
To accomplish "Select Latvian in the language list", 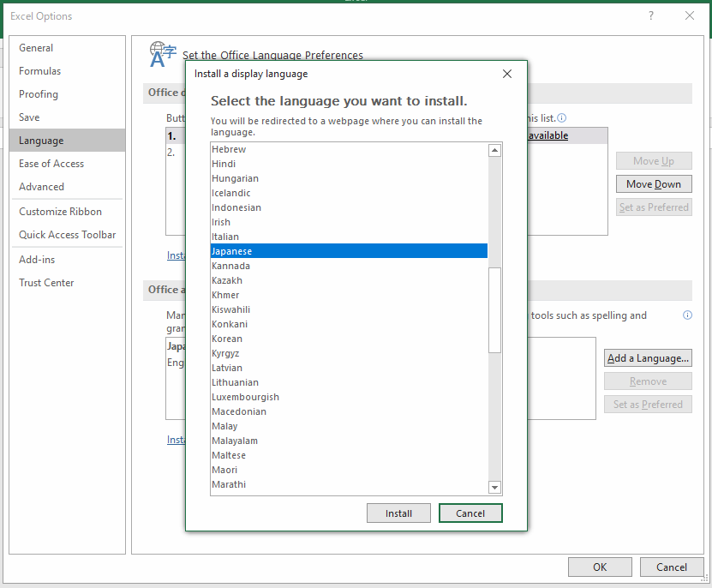I will 349,368.
